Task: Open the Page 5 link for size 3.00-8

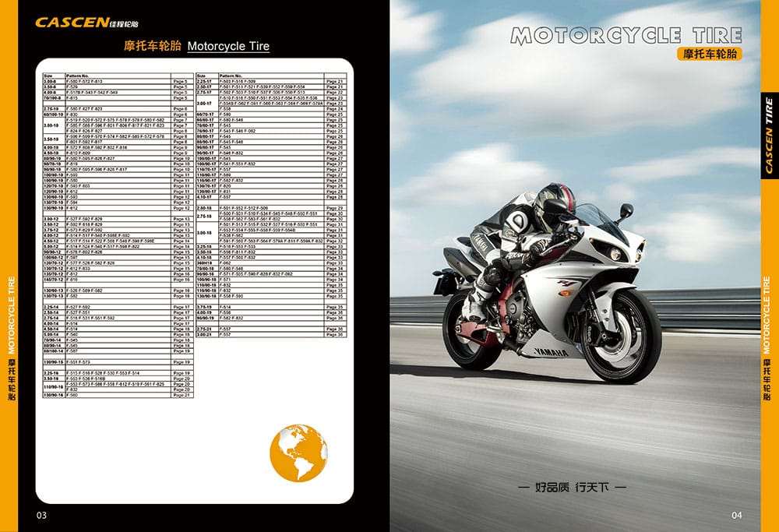Action: click(181, 81)
